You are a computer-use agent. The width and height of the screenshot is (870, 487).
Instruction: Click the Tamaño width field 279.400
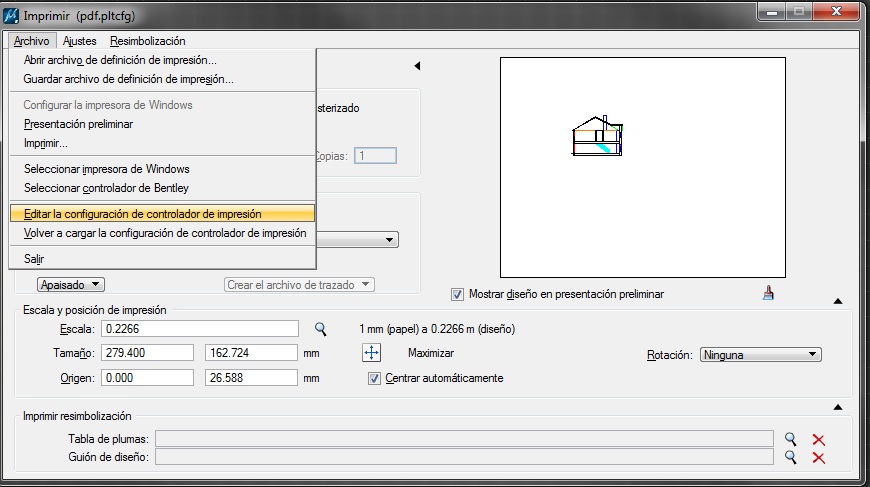147,353
